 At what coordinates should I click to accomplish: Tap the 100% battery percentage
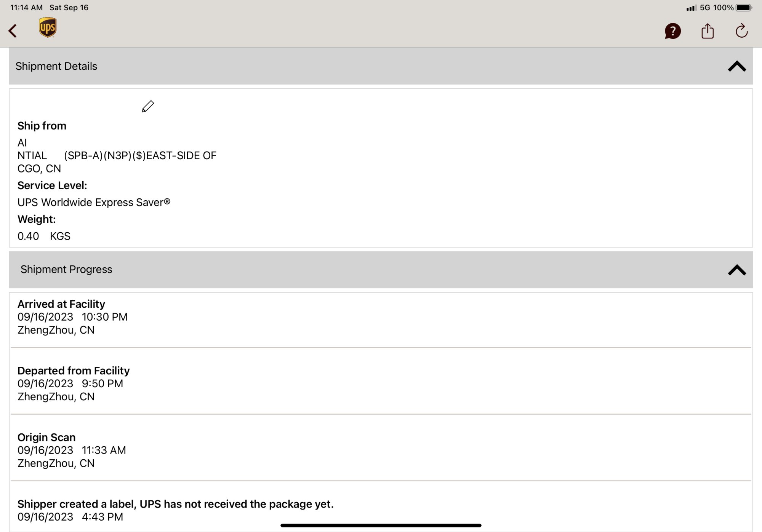(x=723, y=8)
